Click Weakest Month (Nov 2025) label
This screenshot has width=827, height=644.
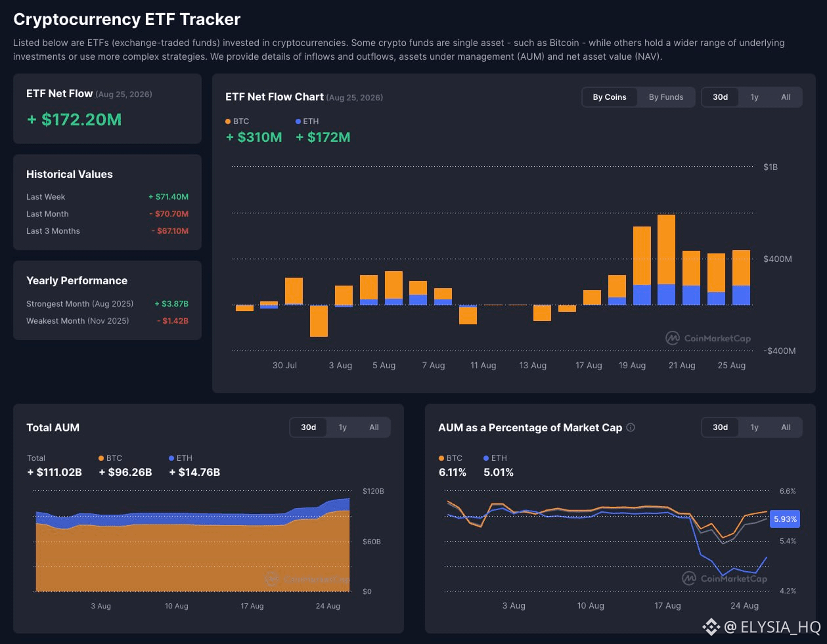(x=78, y=321)
